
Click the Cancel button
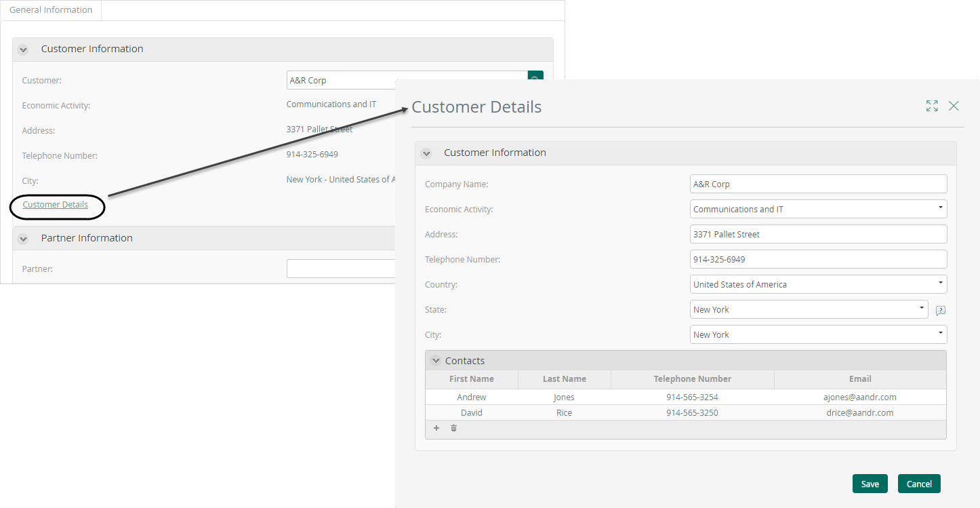[919, 484]
